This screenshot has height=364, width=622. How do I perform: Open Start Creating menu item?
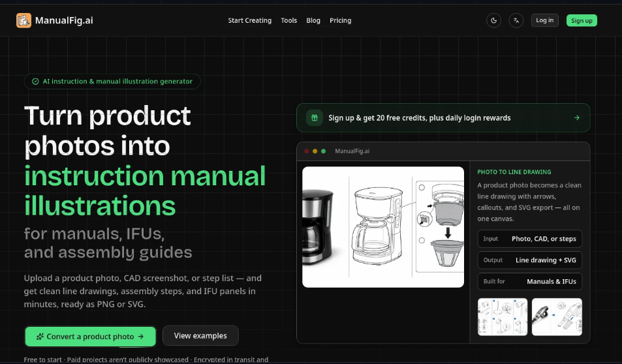point(250,20)
